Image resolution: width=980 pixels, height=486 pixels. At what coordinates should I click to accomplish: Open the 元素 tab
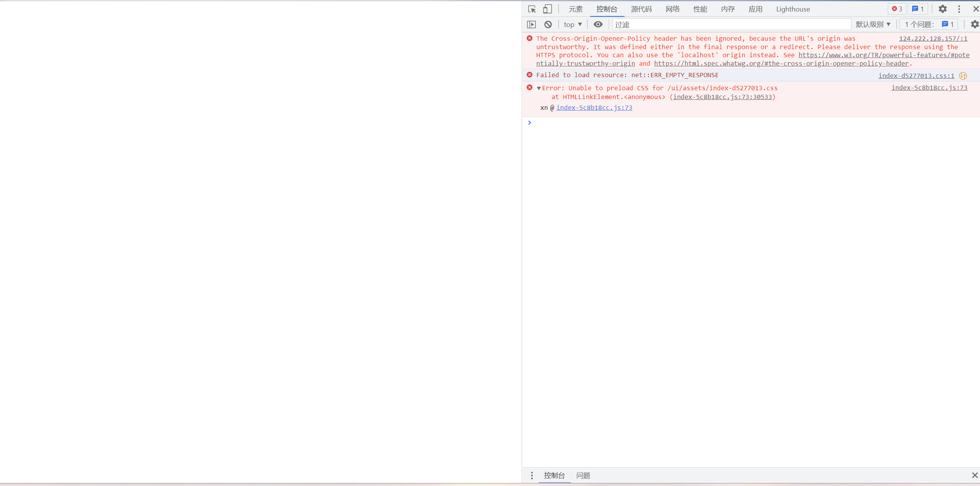tap(575, 9)
